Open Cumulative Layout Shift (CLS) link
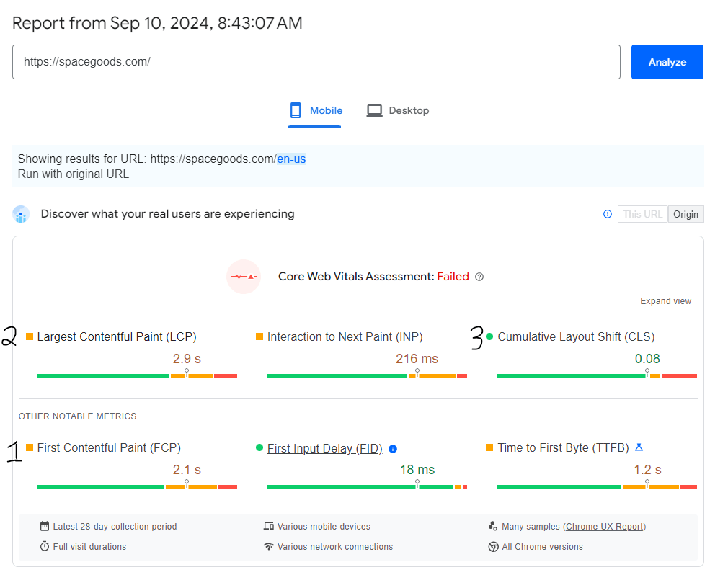 (576, 336)
